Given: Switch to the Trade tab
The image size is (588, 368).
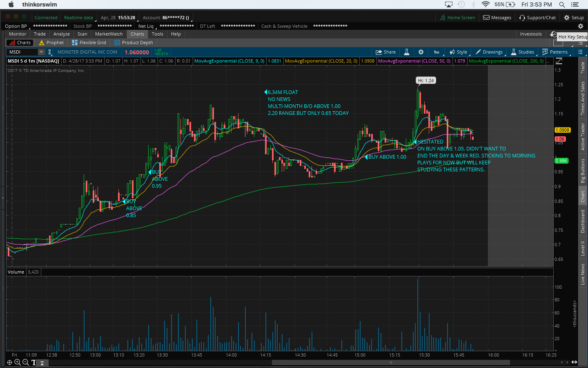Looking at the screenshot, I should point(40,34).
